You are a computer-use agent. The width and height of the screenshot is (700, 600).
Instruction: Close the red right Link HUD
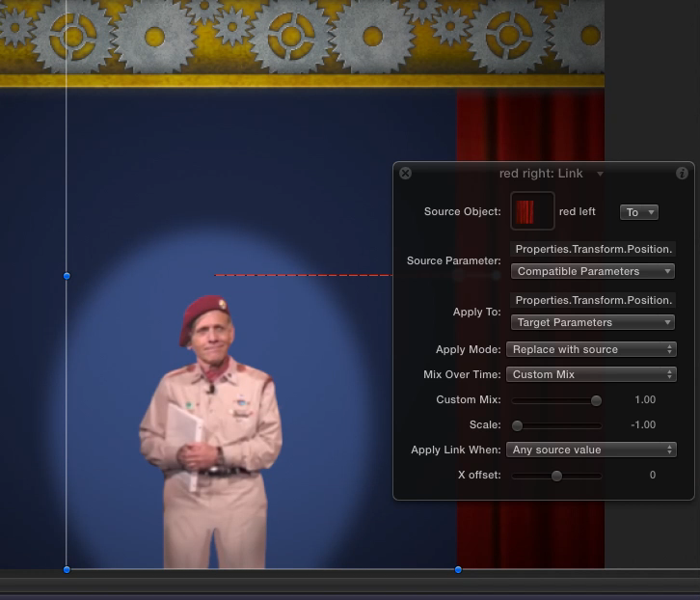point(405,174)
